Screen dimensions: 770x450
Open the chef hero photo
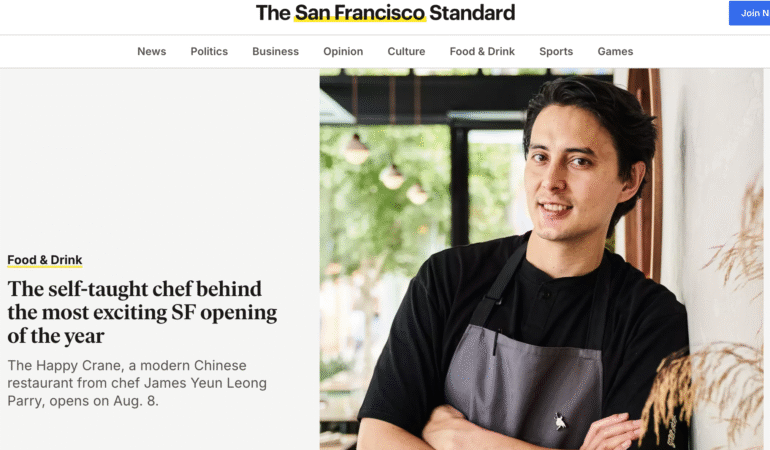click(541, 259)
